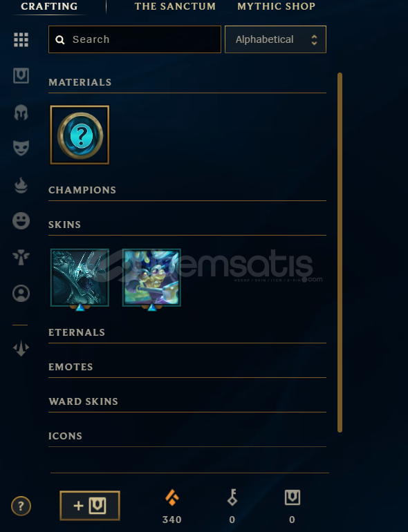The width and height of the screenshot is (408, 532).
Task: Open the winged token filter icon
Action: [x=21, y=348]
